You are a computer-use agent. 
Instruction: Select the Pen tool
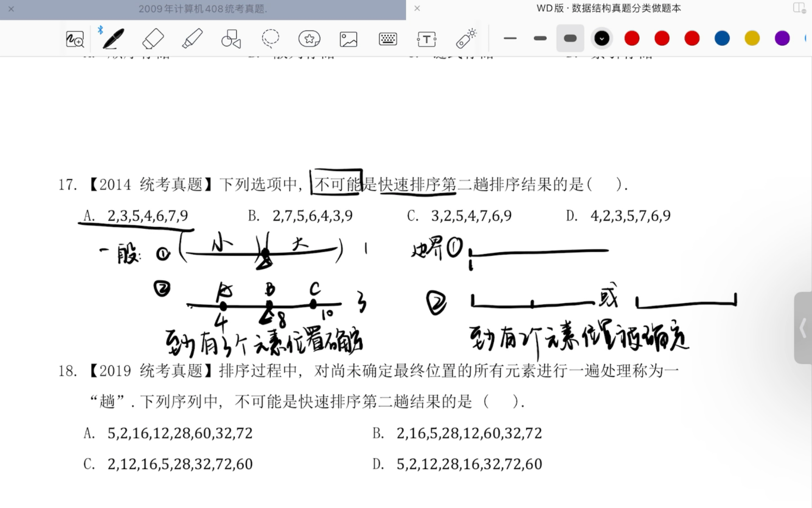[x=113, y=38]
